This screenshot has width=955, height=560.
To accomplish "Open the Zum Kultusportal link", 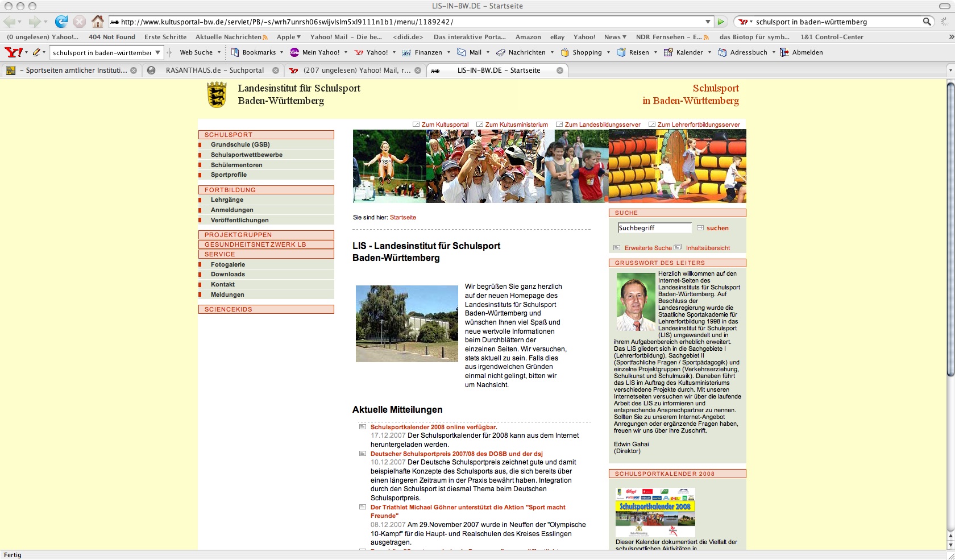I will pyautogui.click(x=445, y=125).
